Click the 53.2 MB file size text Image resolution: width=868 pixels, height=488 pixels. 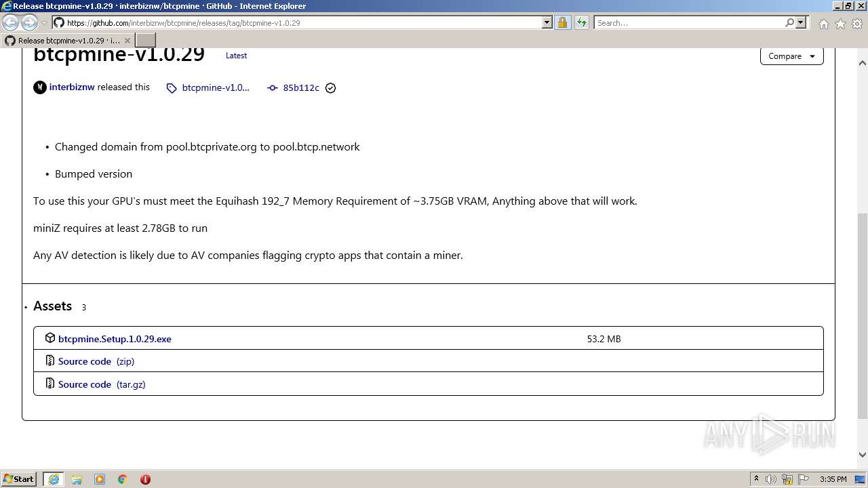(x=604, y=339)
